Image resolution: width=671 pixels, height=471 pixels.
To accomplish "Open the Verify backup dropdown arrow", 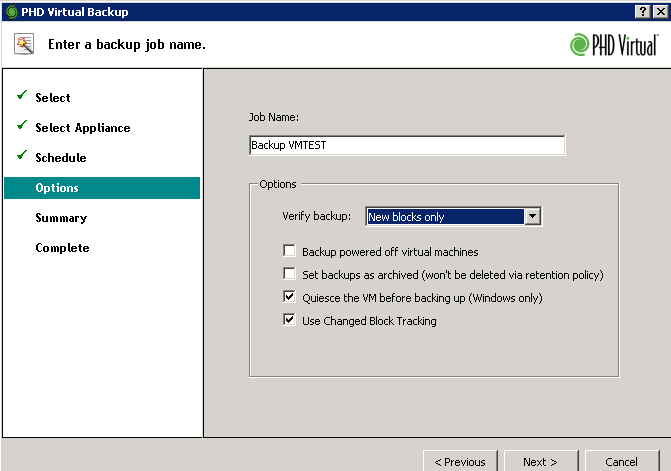I will pyautogui.click(x=532, y=216).
